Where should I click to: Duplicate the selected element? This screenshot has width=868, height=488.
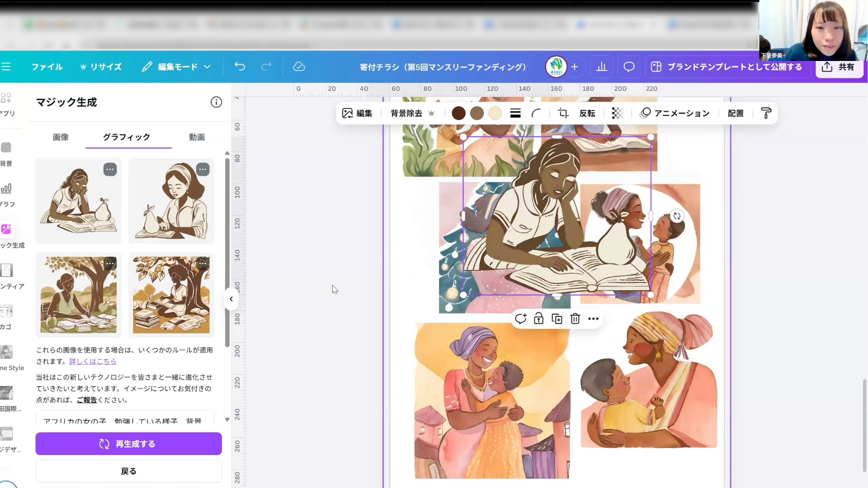tap(557, 319)
